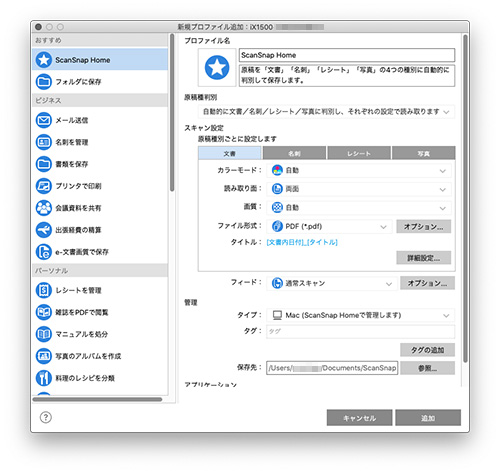The width and height of the screenshot is (500, 473).
Task: Click オプション button next to ファイル形式
Action: pos(424,227)
